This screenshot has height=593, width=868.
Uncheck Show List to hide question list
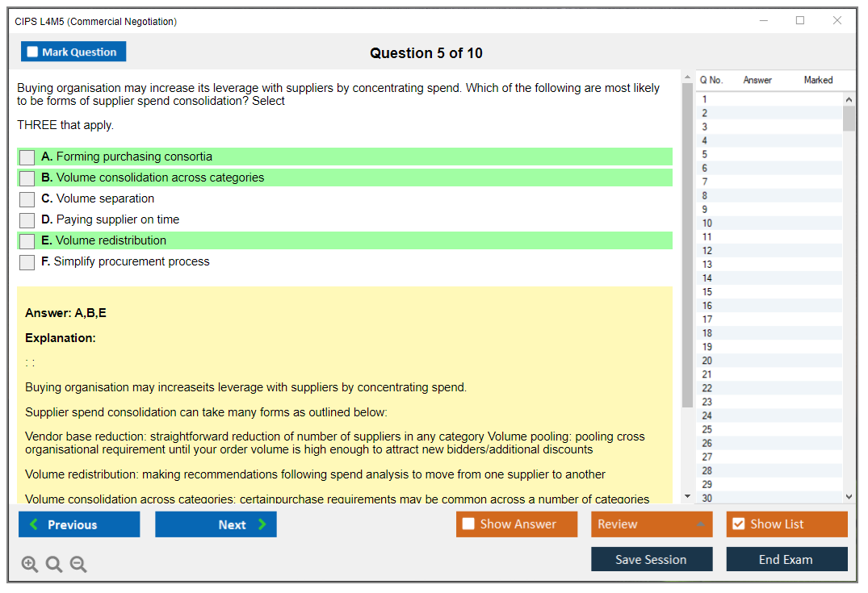[738, 524]
